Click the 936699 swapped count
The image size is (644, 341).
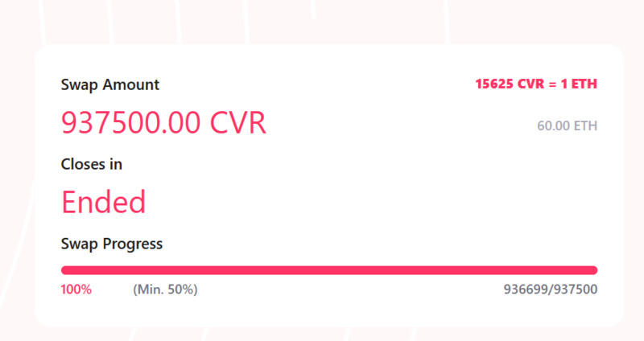tap(526, 290)
